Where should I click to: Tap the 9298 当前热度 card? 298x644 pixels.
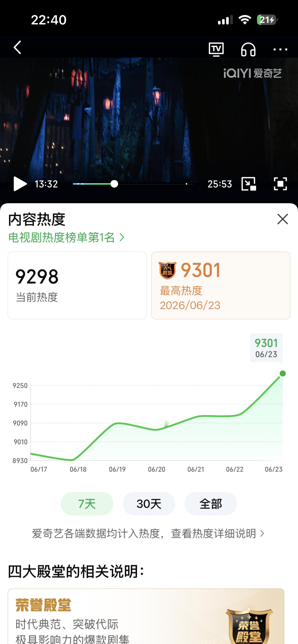pos(77,285)
